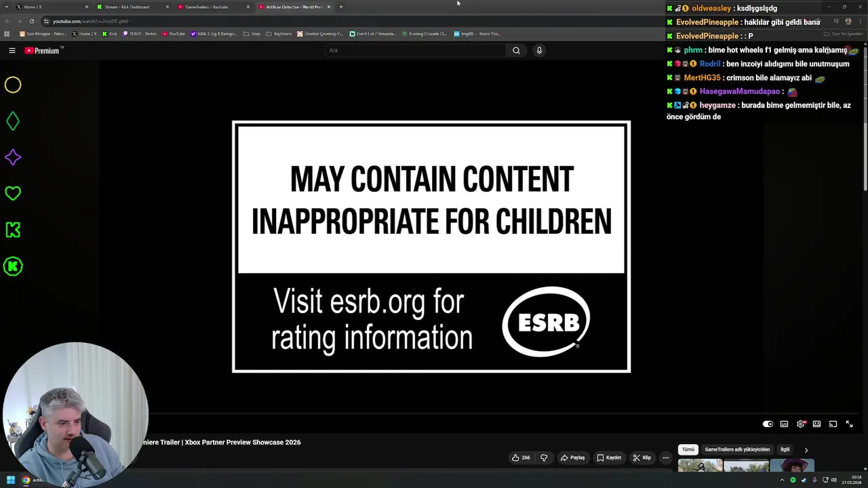Select the İlgili filter chip
Viewport: 868px width, 488px height.
pos(785,449)
